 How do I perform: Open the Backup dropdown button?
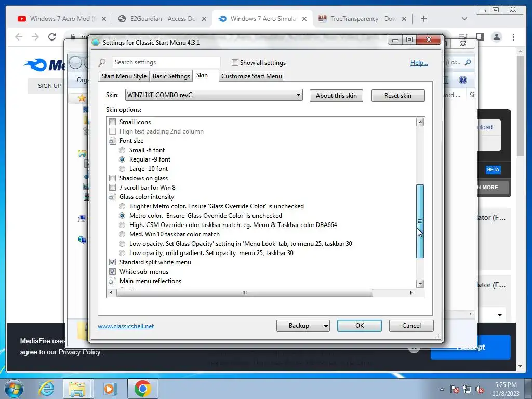coord(303,326)
